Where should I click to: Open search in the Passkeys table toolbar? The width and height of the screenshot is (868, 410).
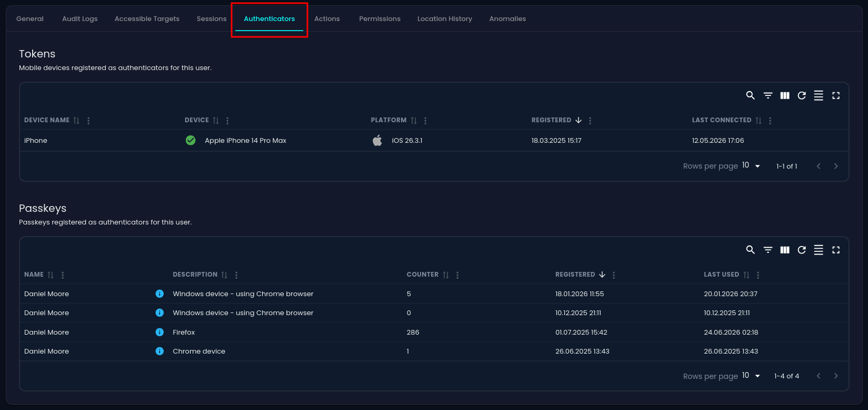point(751,250)
